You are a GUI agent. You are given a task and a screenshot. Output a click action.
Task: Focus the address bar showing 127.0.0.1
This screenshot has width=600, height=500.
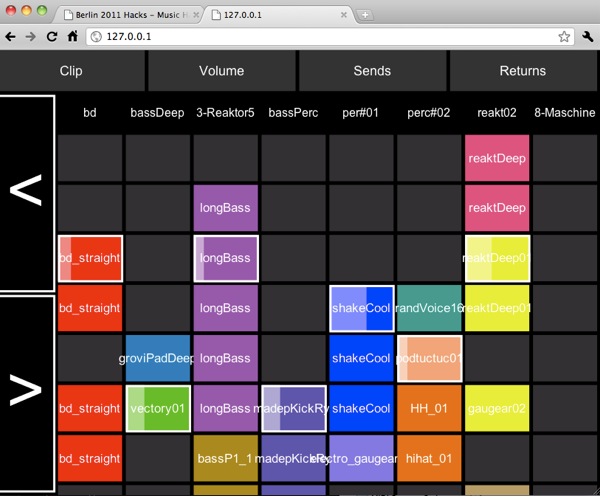click(330, 37)
